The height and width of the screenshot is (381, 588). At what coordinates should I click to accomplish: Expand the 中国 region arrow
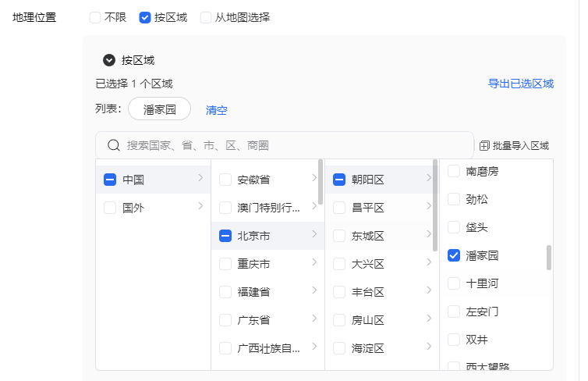pyautogui.click(x=200, y=179)
